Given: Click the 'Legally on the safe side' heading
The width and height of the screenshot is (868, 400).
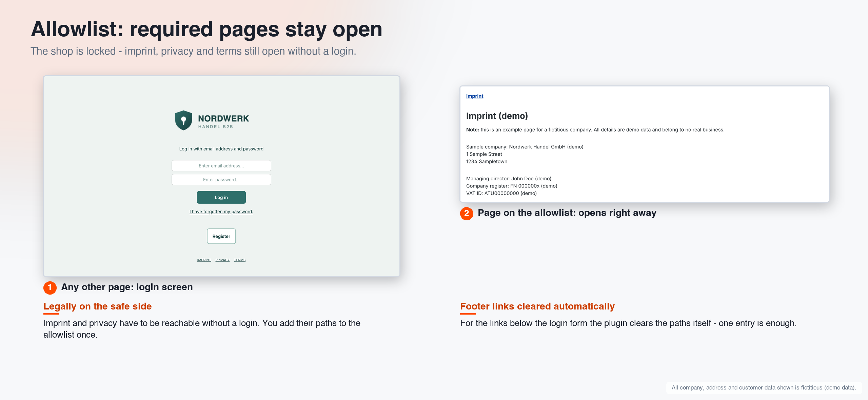Looking at the screenshot, I should click(98, 306).
